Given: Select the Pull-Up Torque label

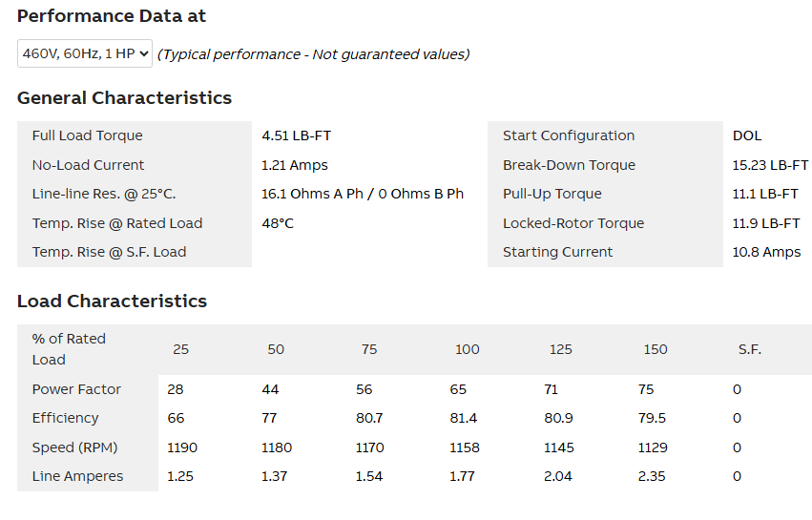Looking at the screenshot, I should point(552,194).
